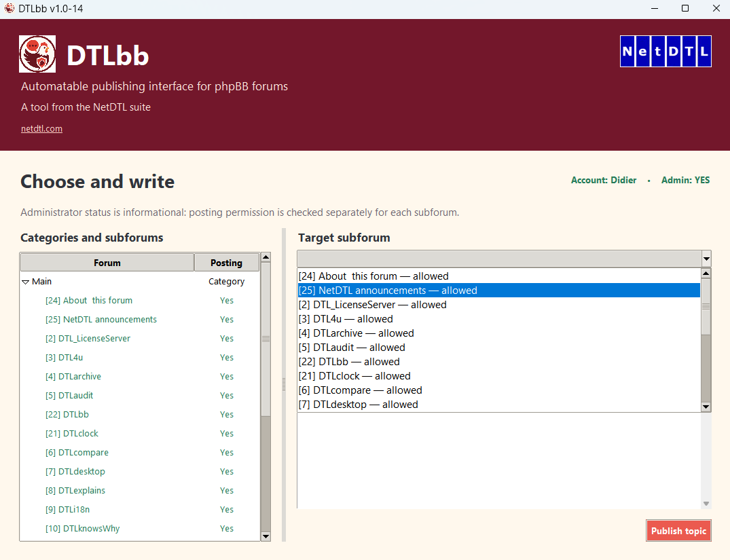Click the subforum list scroll-down arrow
Screen dimensions: 730x560
click(706, 407)
